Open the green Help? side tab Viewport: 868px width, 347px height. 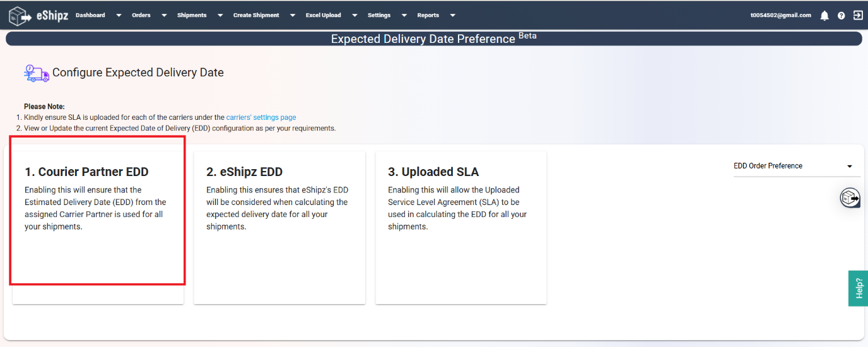pos(858,288)
